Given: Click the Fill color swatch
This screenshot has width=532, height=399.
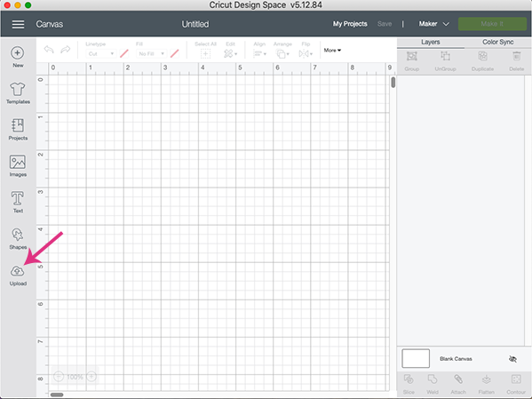Looking at the screenshot, I should [175, 53].
